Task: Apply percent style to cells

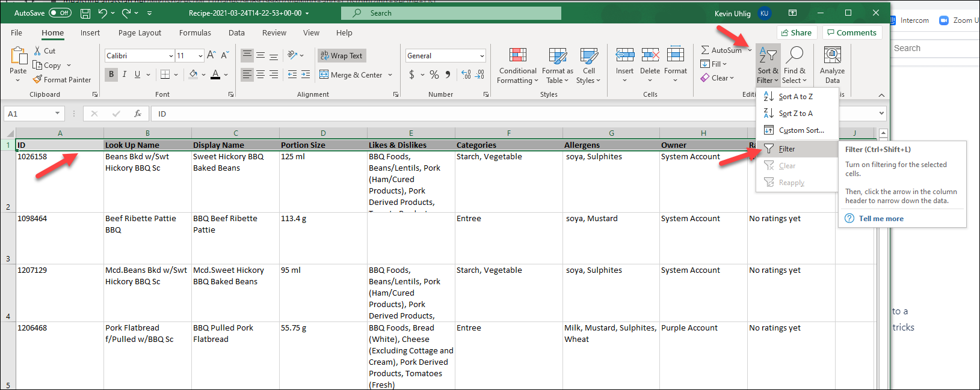Action: (x=434, y=75)
